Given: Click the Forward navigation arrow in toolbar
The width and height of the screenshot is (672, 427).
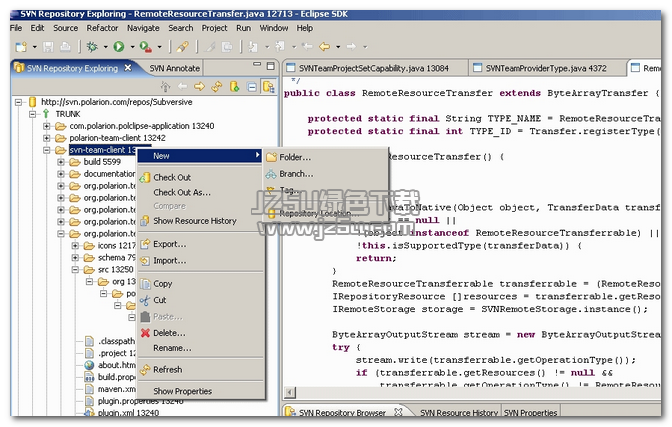Looking at the screenshot, I should 351,46.
